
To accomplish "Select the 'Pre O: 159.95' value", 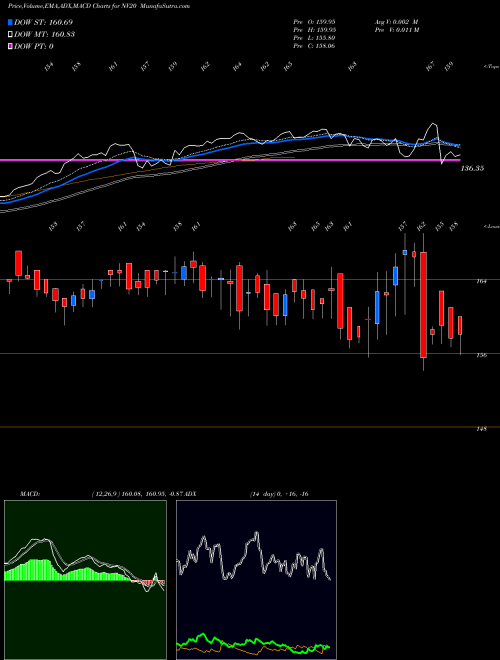I will coord(314,22).
